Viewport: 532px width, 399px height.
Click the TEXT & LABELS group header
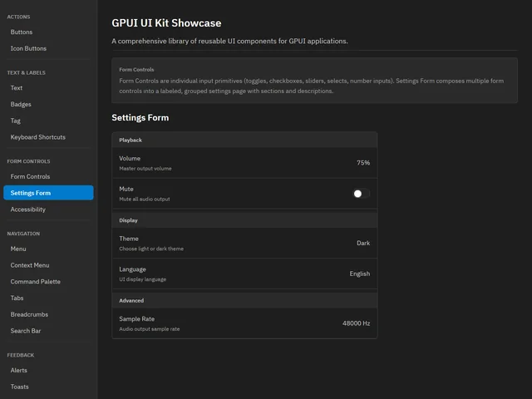tap(26, 72)
